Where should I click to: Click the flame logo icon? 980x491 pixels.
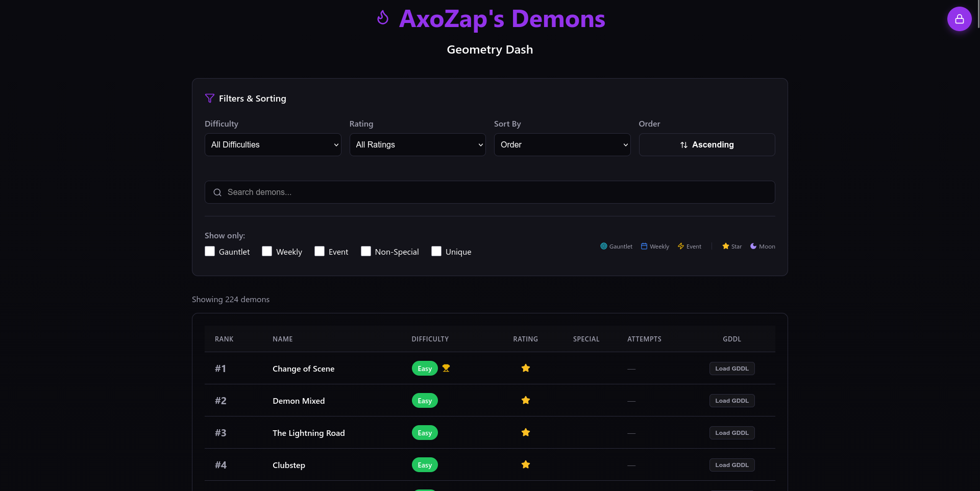(383, 18)
